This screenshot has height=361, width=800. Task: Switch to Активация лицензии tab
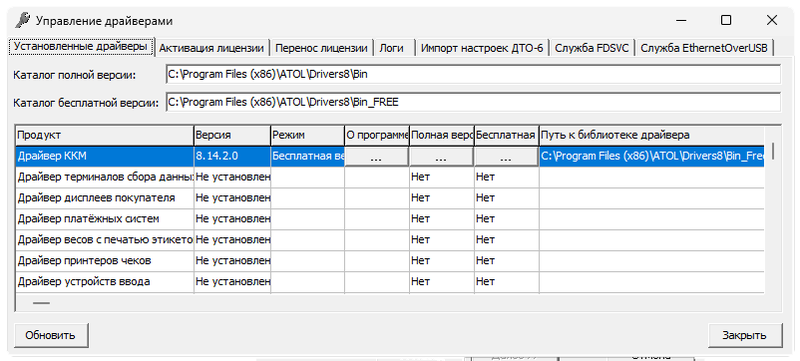point(212,48)
